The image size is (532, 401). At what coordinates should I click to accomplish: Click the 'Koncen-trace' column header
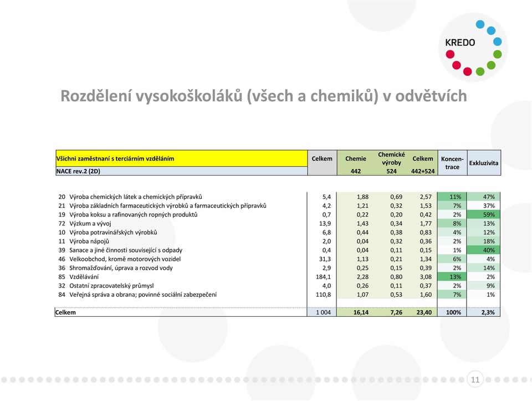(x=452, y=163)
